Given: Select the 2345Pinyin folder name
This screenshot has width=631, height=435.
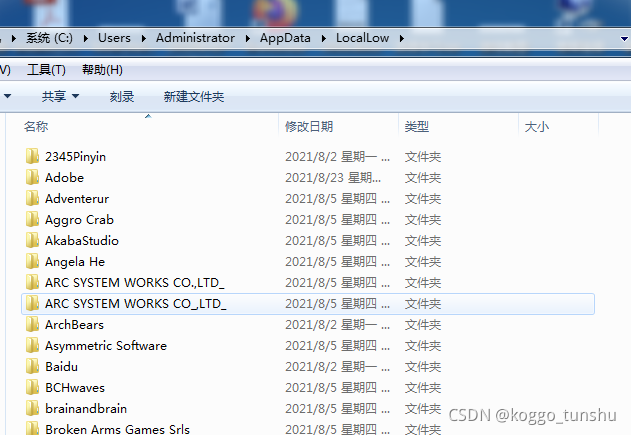Looking at the screenshot, I should tap(76, 157).
